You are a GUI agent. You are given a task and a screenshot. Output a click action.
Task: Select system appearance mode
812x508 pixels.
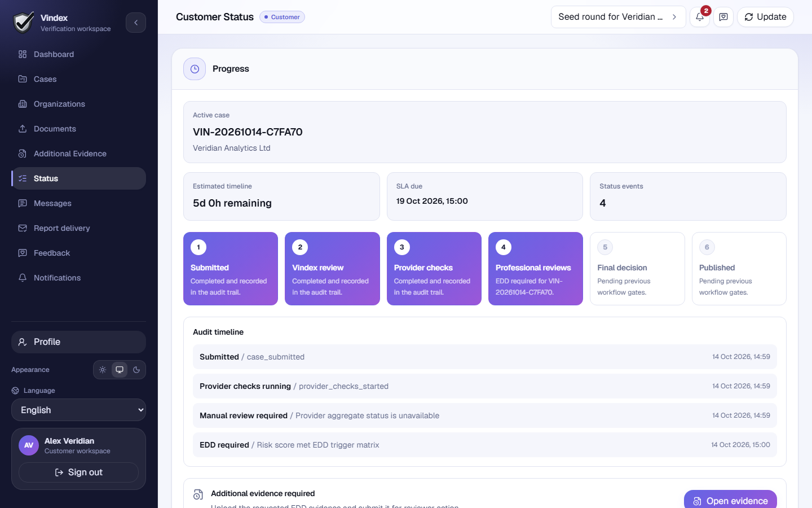tap(120, 370)
